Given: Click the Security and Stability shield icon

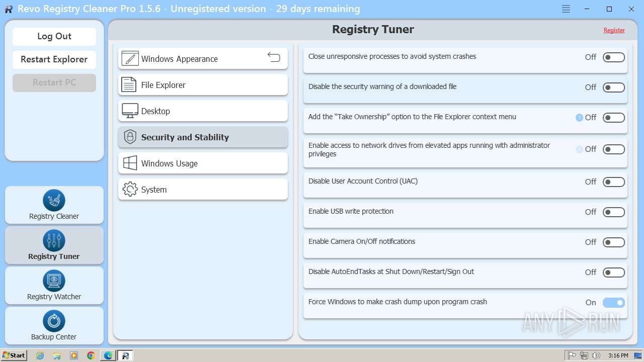Looking at the screenshot, I should (130, 137).
